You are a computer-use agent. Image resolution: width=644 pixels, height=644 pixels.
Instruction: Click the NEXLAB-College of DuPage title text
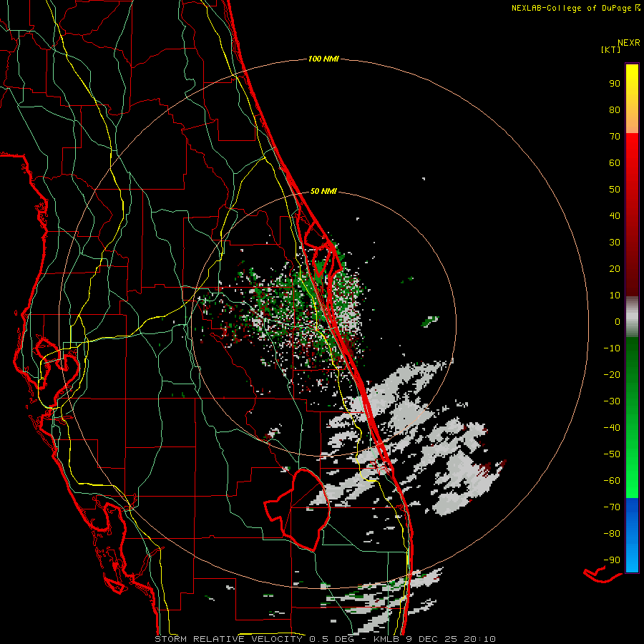coord(571,8)
